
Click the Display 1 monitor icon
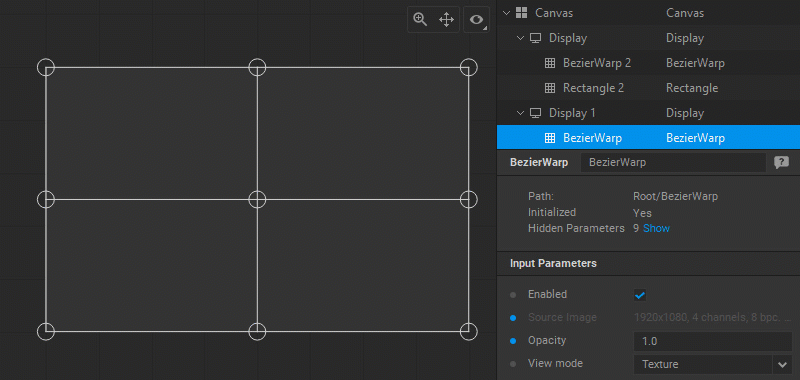coord(535,113)
